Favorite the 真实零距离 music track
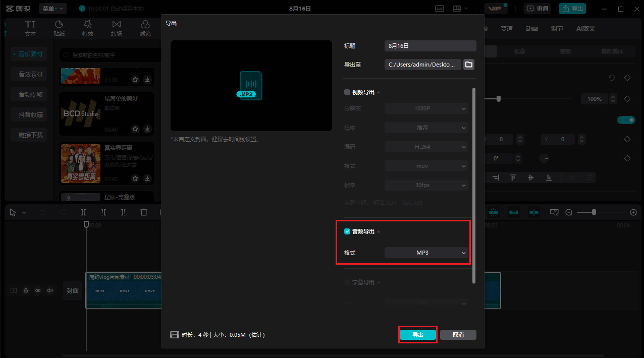Image resolution: width=644 pixels, height=358 pixels. 135,178
